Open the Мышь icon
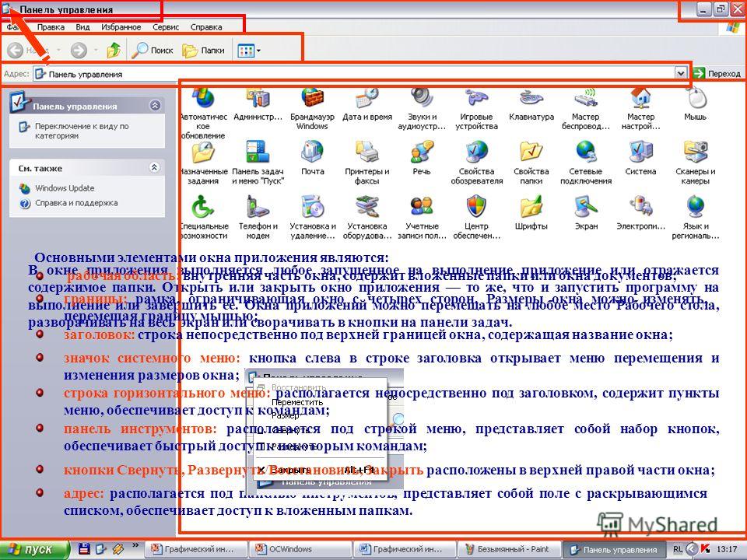The width and height of the screenshot is (747, 560). (695, 99)
